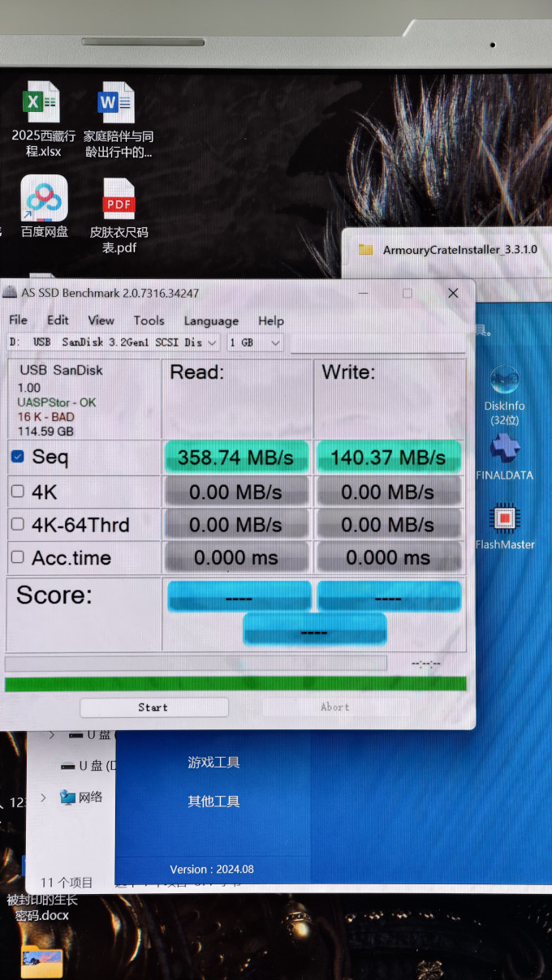Click the AS SSD Benchmark maximize button
The image size is (552, 980).
[x=408, y=293]
